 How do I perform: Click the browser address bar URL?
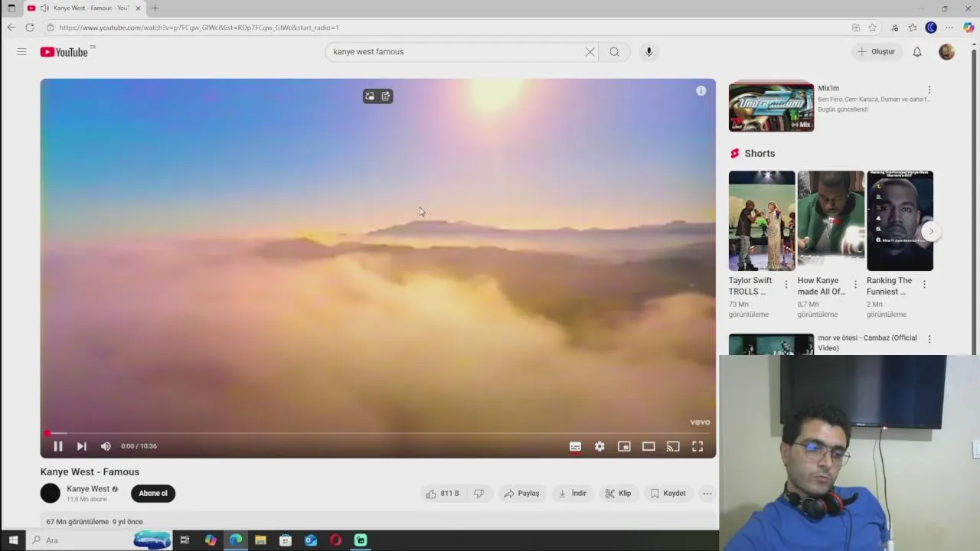(199, 28)
